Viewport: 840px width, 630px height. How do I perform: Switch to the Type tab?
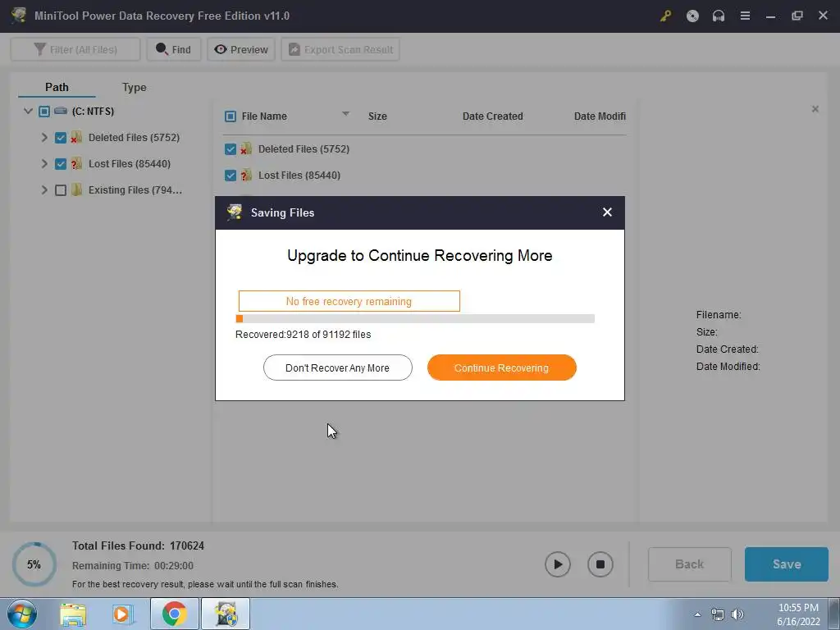coord(134,87)
